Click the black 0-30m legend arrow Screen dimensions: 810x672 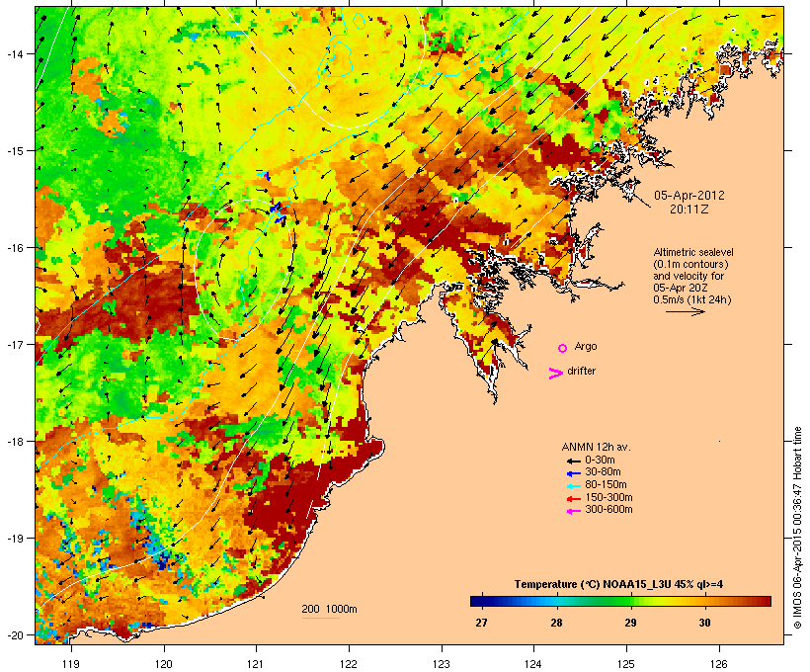tap(574, 461)
